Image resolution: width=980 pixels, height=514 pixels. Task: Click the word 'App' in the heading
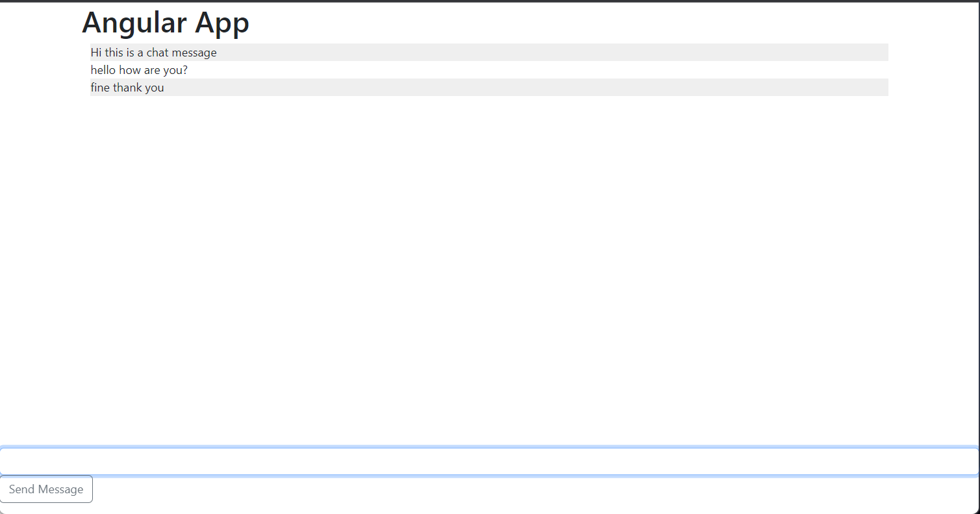point(223,23)
